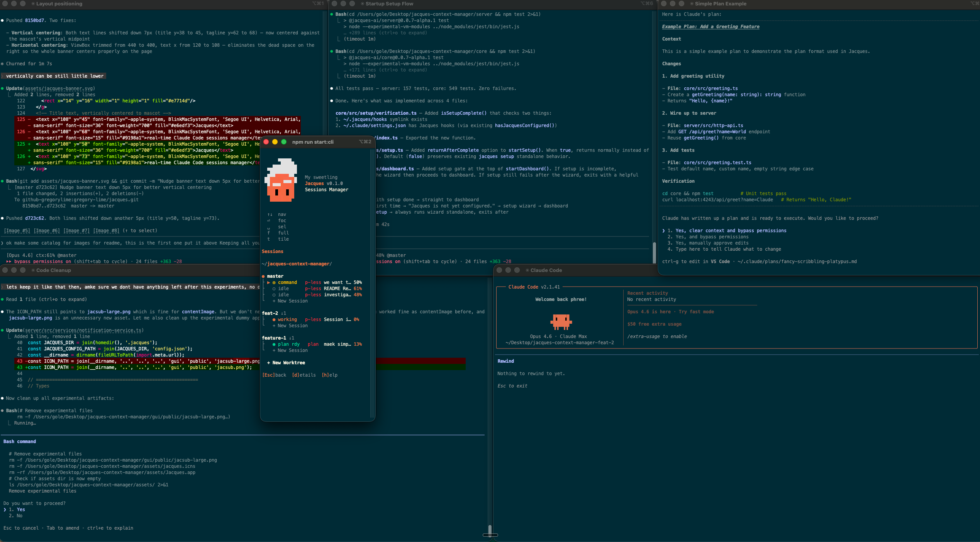Viewport: 980px width, 542px height.
Task: Switch to the Startup Setup Flow window title
Action: [389, 4]
